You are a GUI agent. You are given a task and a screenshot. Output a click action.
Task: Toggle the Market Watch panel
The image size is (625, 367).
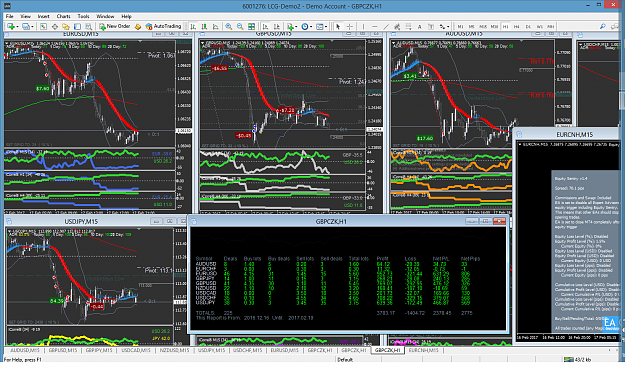click(x=43, y=27)
